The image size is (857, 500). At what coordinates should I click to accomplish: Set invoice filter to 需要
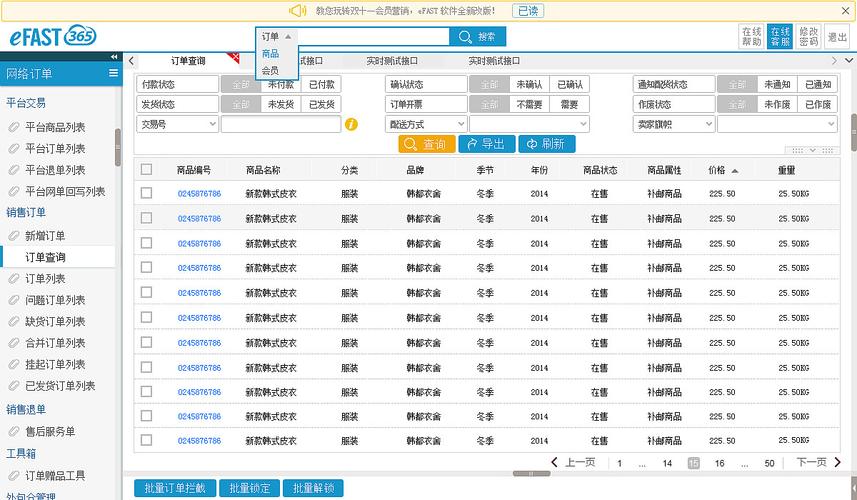[570, 104]
